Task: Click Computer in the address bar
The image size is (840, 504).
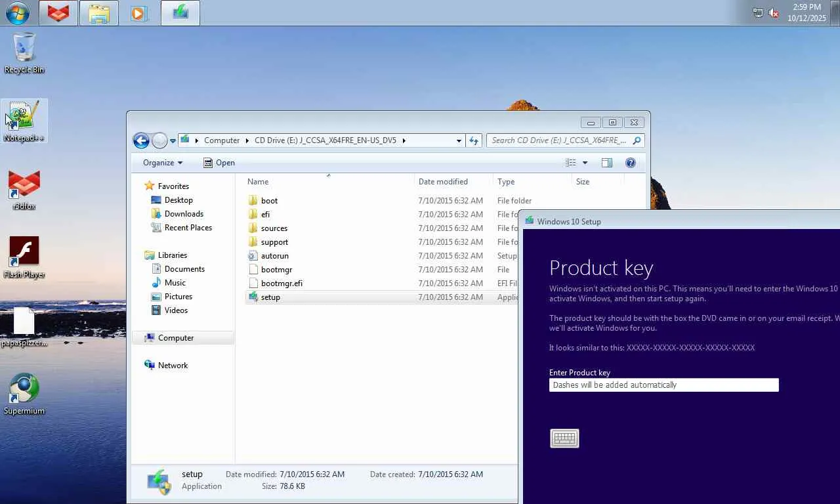Action: point(222,140)
